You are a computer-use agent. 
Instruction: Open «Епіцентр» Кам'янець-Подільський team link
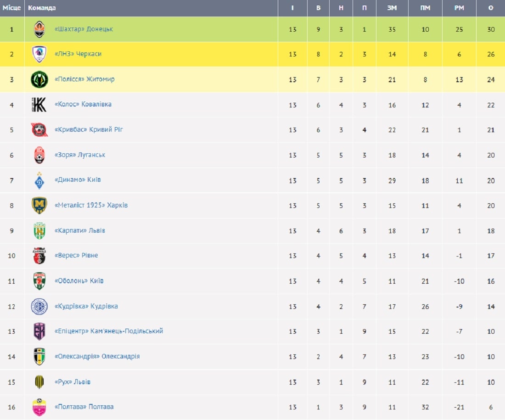click(x=109, y=331)
